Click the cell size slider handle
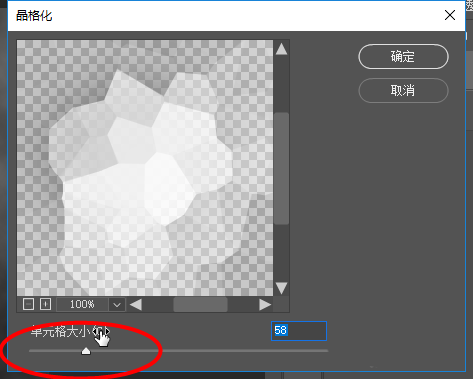This screenshot has width=473, height=379. (x=86, y=351)
